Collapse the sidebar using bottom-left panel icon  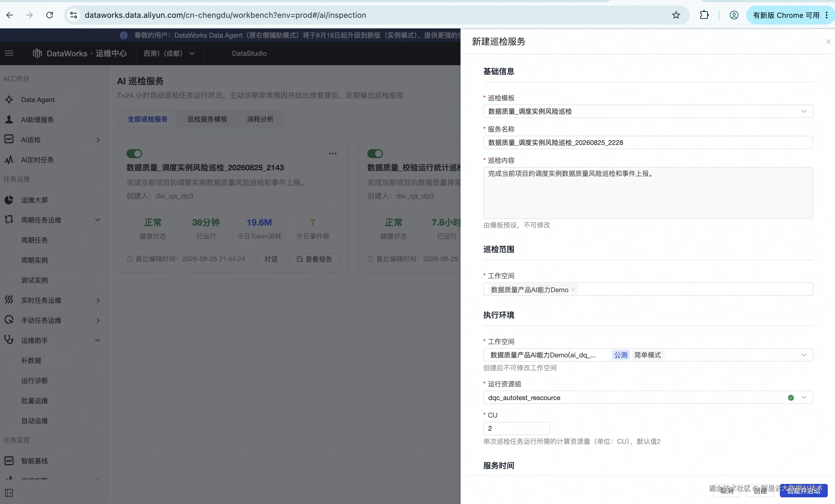9,493
